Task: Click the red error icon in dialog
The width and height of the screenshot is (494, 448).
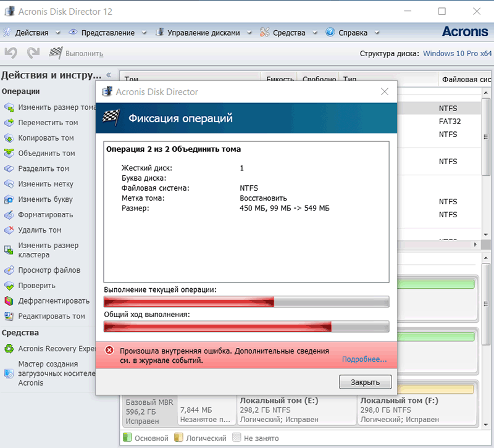Action: coord(109,350)
